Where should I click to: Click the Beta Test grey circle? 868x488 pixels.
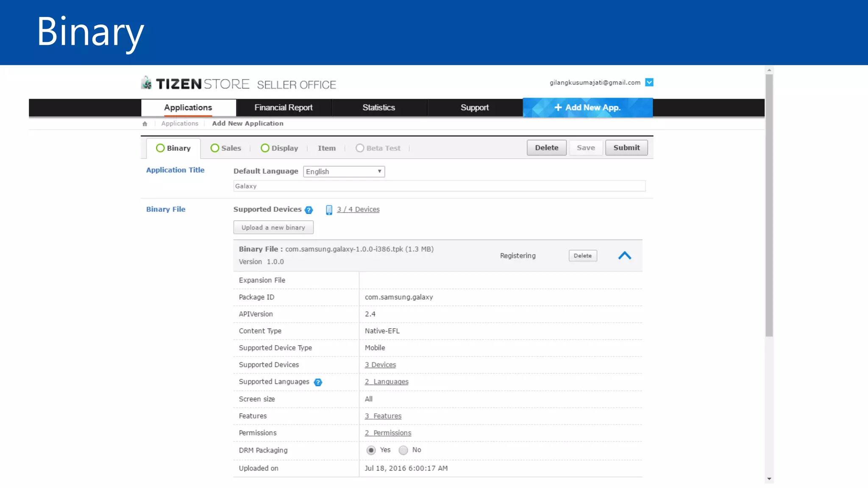click(x=360, y=148)
